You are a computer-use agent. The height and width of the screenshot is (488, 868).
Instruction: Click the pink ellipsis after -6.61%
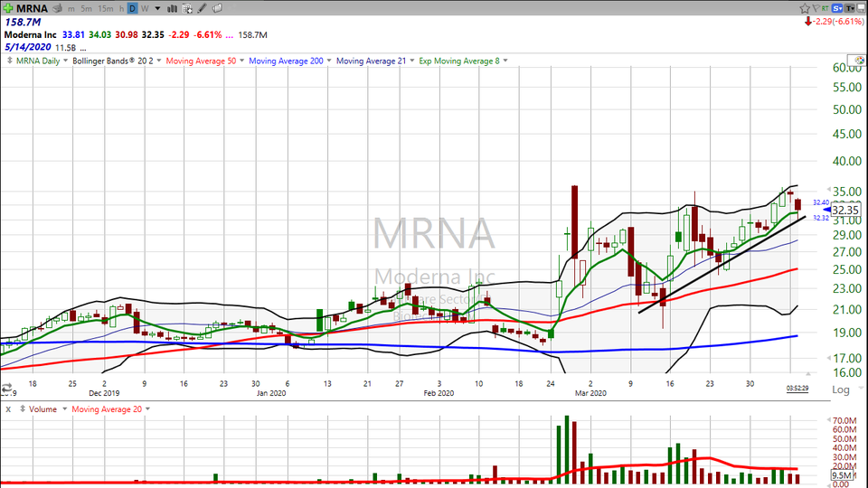[229, 36]
